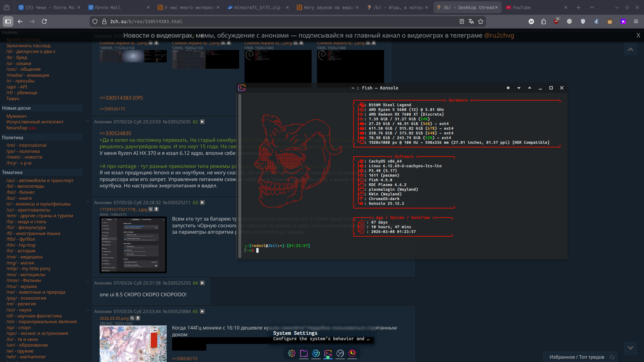The width and height of the screenshot is (644, 362).
Task: Open the list all tabs chevron
Action: point(592,7)
